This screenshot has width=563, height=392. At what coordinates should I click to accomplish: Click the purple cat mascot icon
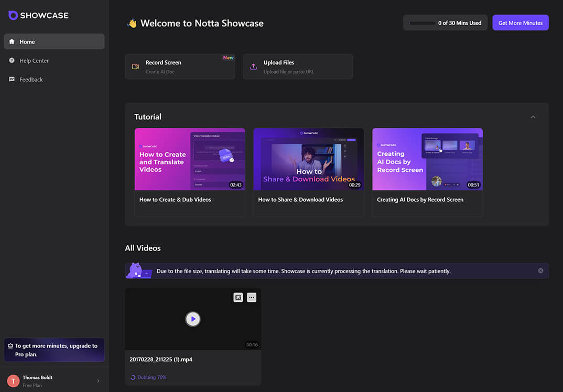138,270
